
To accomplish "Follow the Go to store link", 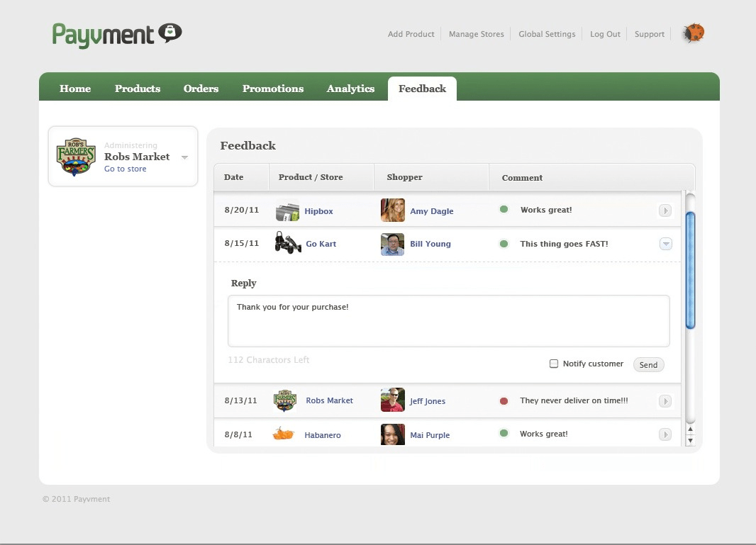I will pos(126,169).
